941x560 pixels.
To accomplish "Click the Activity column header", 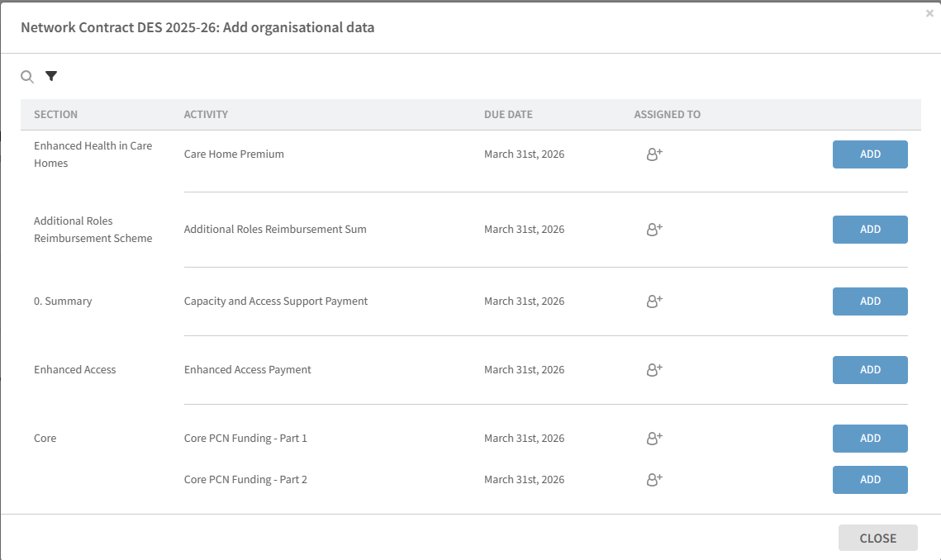I will pos(206,115).
